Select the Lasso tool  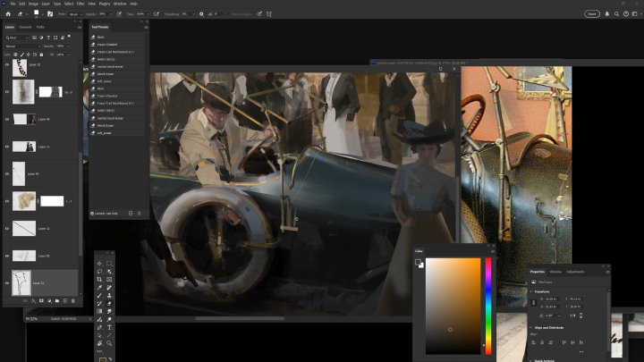click(x=99, y=272)
